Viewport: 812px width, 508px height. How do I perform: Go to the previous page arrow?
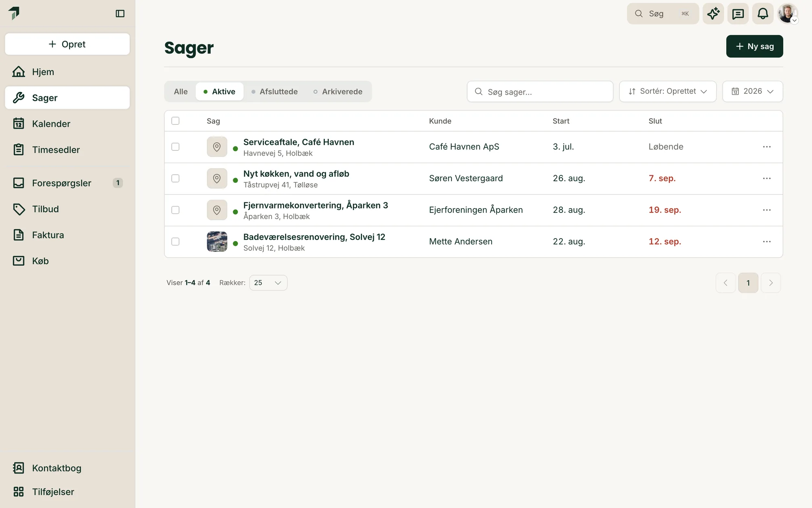726,283
